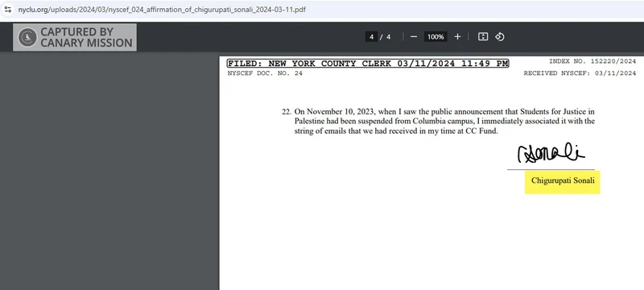Screen dimensions: 644x290
Task: Click the 100% zoom level box
Action: tap(436, 37)
